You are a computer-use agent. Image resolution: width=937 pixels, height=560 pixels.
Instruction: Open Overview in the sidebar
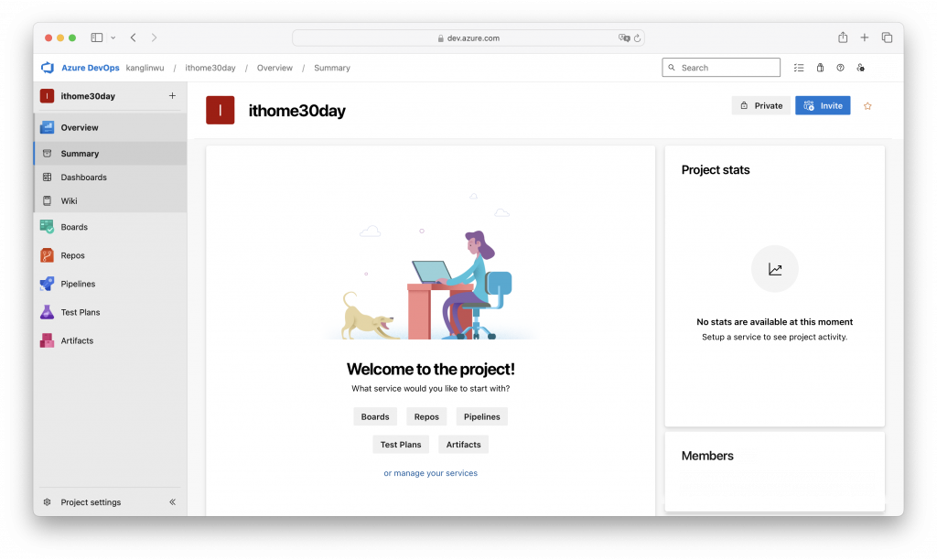[111, 127]
